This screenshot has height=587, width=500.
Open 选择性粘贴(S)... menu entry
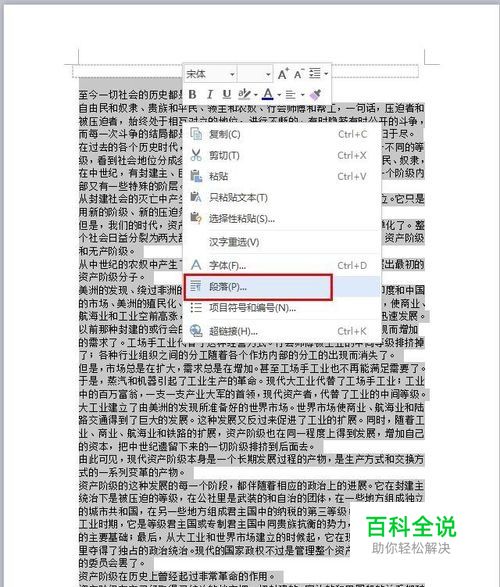click(x=282, y=218)
